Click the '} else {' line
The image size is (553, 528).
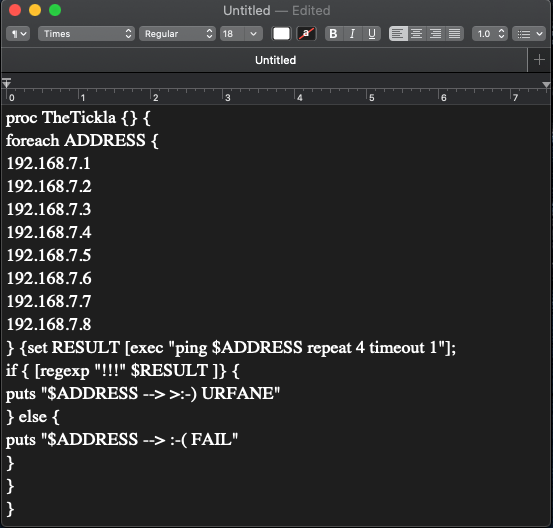tap(33, 417)
